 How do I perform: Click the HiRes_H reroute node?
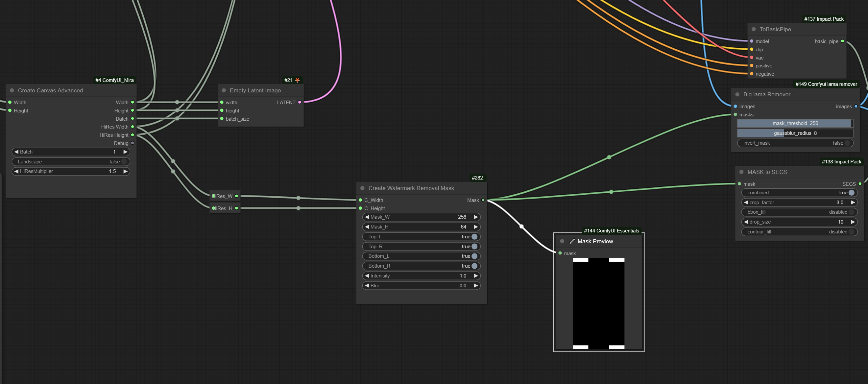(225, 208)
